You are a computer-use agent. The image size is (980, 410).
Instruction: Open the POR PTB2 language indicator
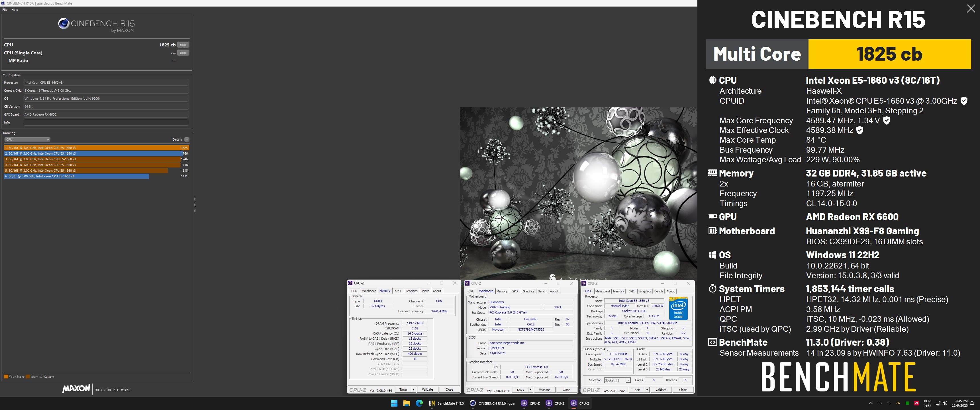click(928, 403)
